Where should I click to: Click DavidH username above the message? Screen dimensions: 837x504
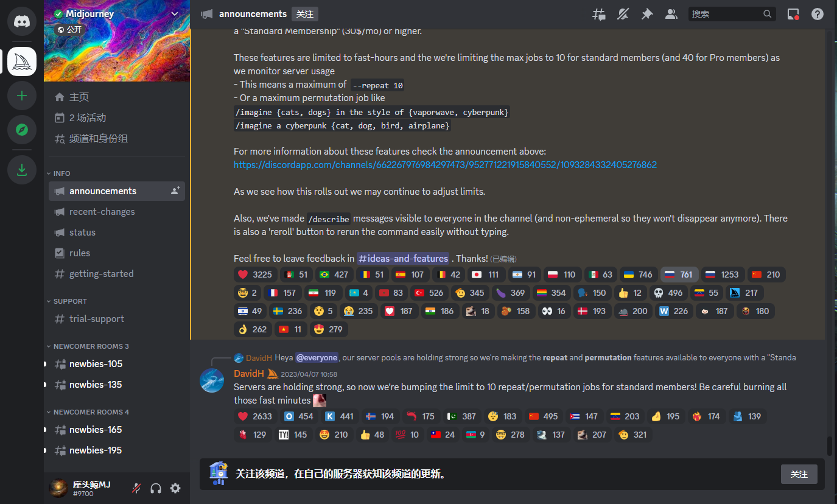pos(249,374)
